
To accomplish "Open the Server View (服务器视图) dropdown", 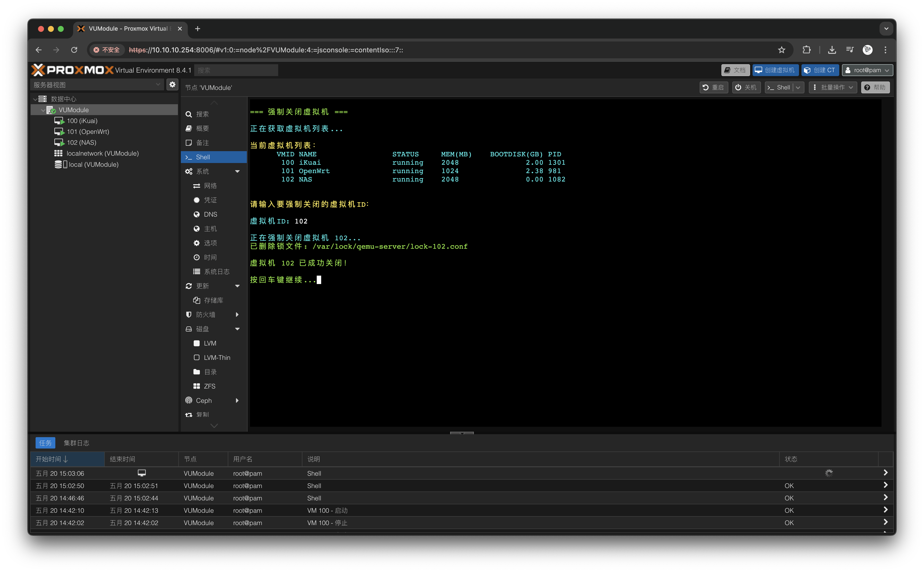I will 97,85.
